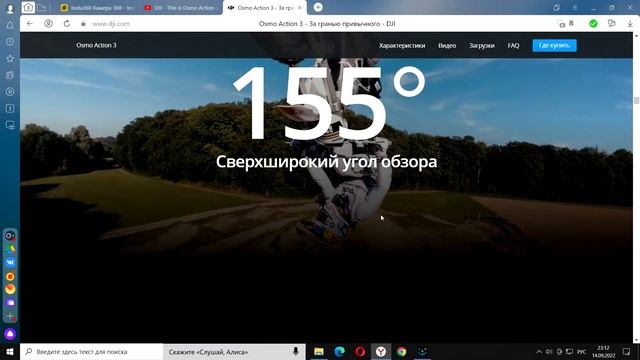
Task: Open the Yandex Disk icon in sidebar dock
Action: [10, 249]
